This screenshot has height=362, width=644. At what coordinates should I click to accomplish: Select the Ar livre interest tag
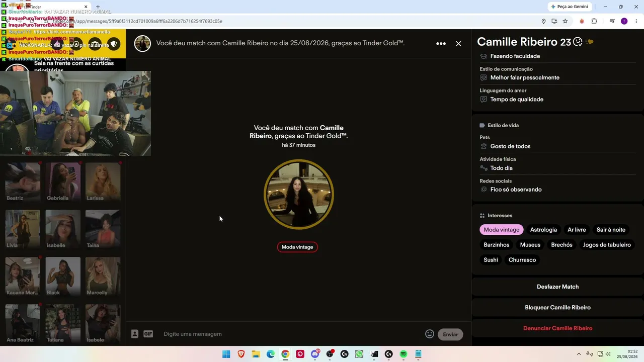point(577,230)
